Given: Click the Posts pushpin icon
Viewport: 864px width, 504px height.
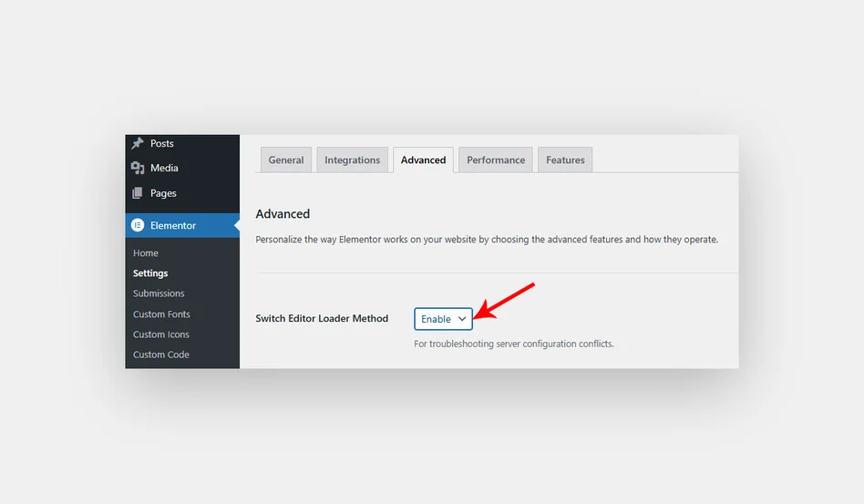Looking at the screenshot, I should coord(138,144).
